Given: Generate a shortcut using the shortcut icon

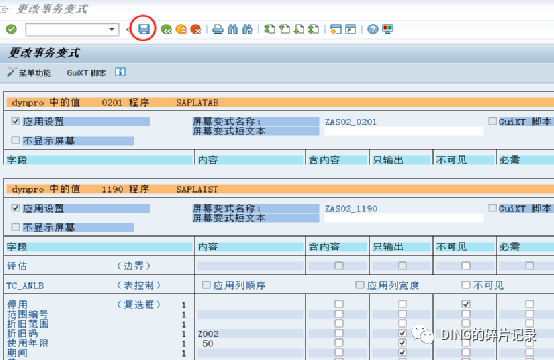Looking at the screenshot, I should (350, 29).
